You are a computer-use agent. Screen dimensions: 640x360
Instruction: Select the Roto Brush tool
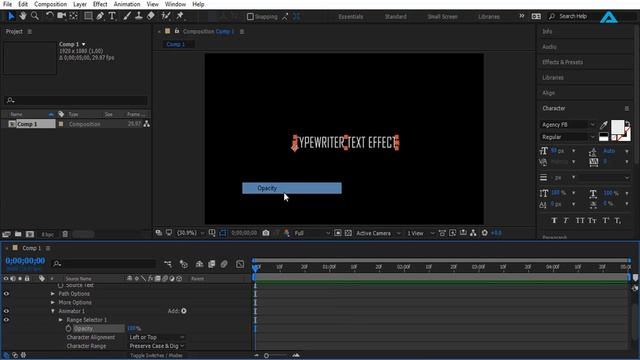166,16
